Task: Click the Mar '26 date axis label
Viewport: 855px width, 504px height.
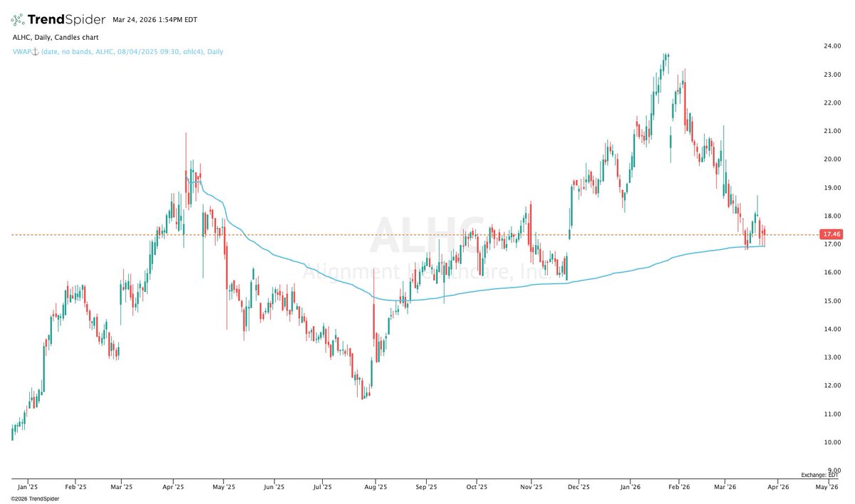Action: (x=725, y=487)
